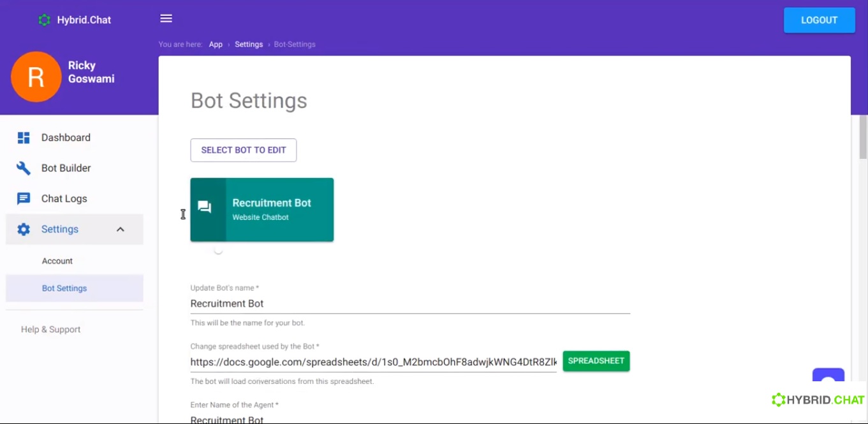Open the Account settings page

click(x=57, y=260)
